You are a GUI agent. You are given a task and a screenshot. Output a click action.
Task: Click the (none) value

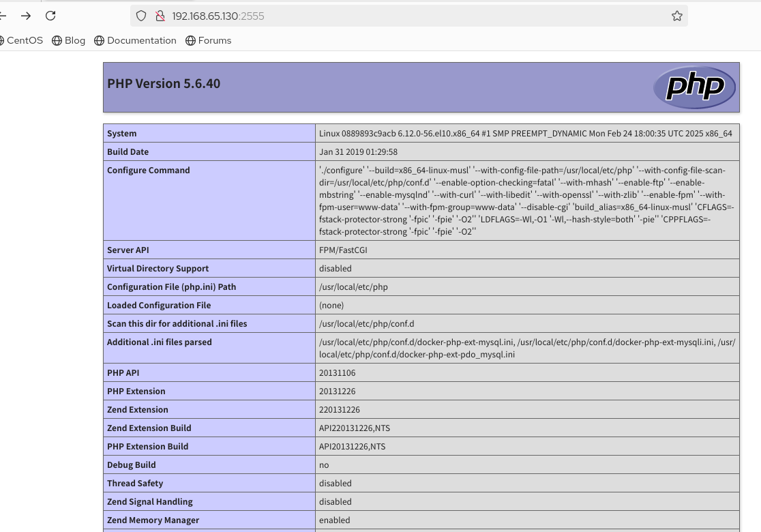tap(331, 306)
